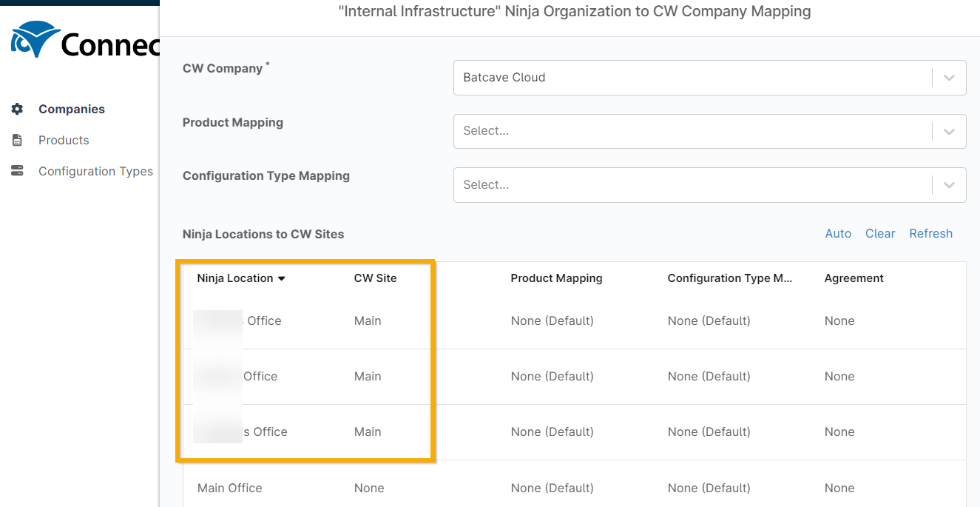Click the Auto link
This screenshot has height=507, width=980.
[x=838, y=234]
